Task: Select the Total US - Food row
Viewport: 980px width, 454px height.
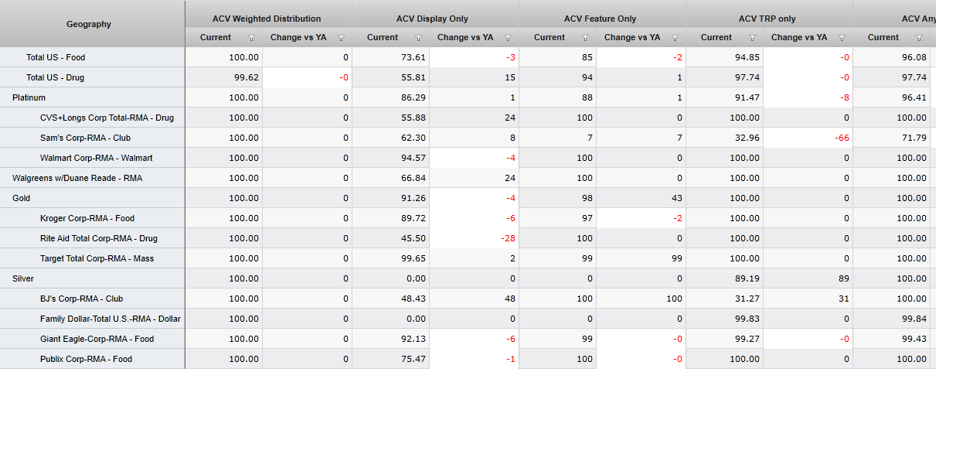Action: tap(56, 57)
